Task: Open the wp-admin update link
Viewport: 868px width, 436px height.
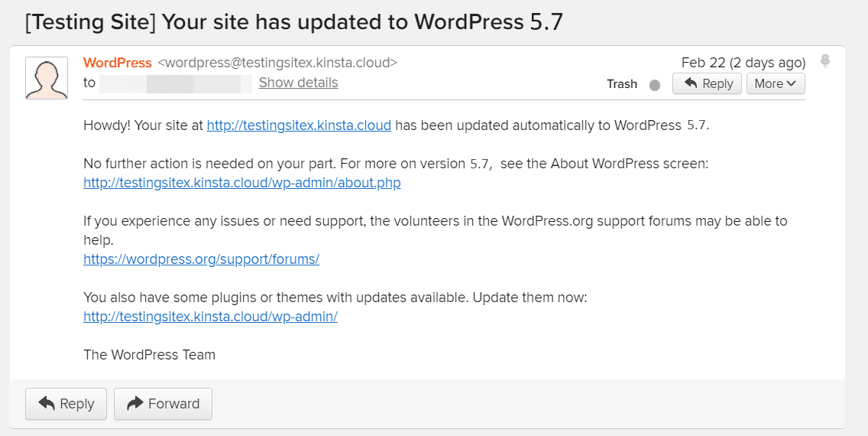Action: click(x=210, y=317)
